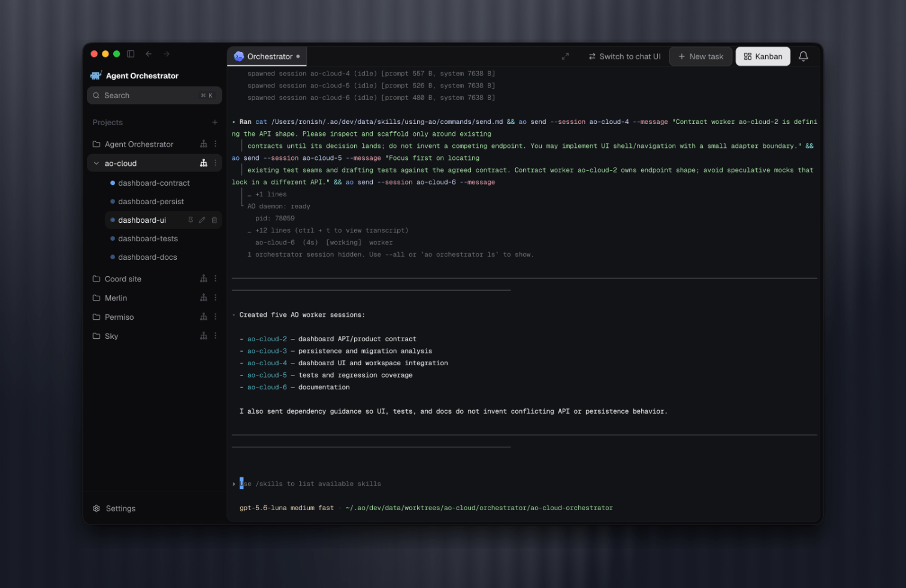The image size is (906, 588).
Task: Go back with the left arrow
Action: point(149,54)
